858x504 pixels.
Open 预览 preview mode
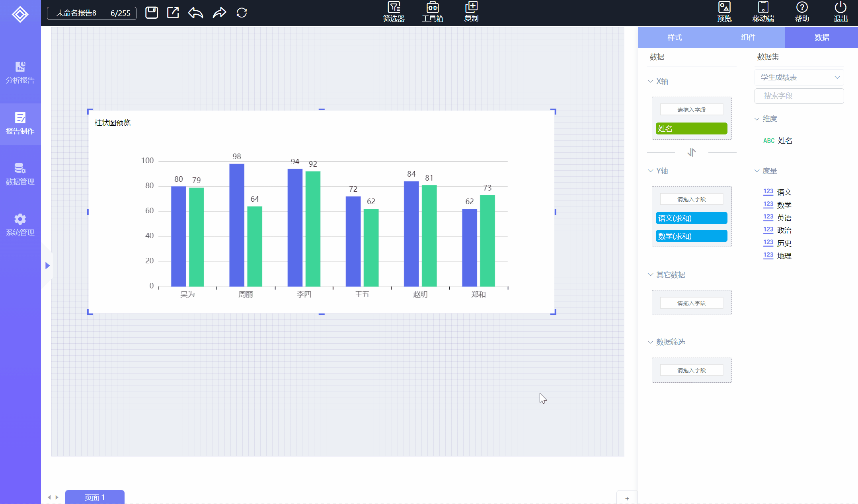[724, 12]
